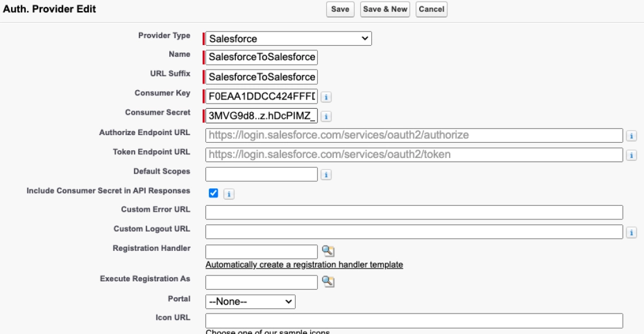Click the Default Scopes info icon
Screen dimensions: 644x334
(x=326, y=175)
